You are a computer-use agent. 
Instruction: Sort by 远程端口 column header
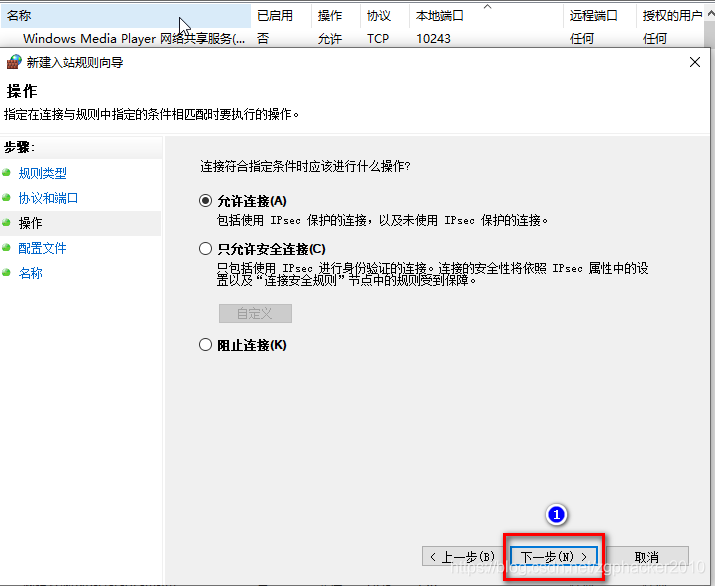(600, 16)
